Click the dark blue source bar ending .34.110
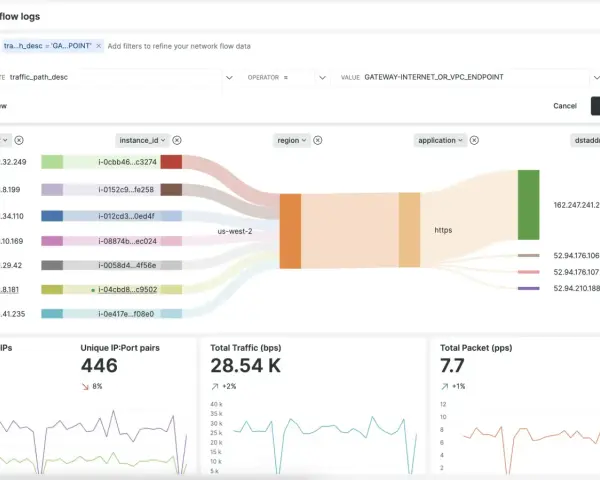 coord(52,216)
